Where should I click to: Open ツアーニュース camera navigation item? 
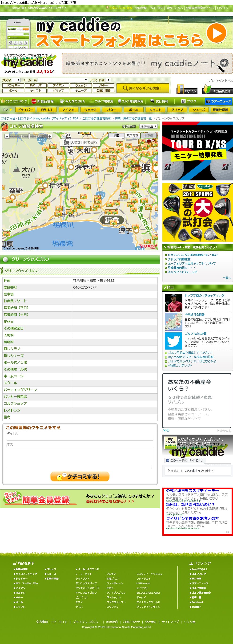[218, 101]
